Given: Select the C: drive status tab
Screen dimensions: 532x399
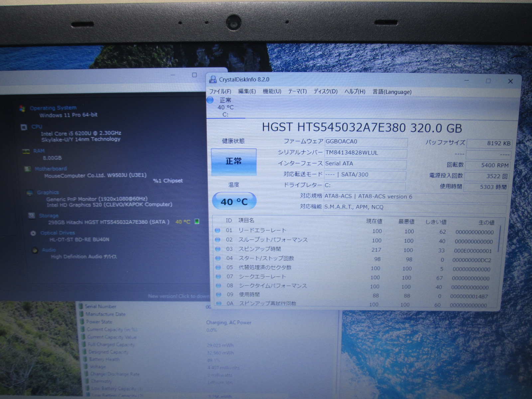Looking at the screenshot, I should tap(225, 107).
